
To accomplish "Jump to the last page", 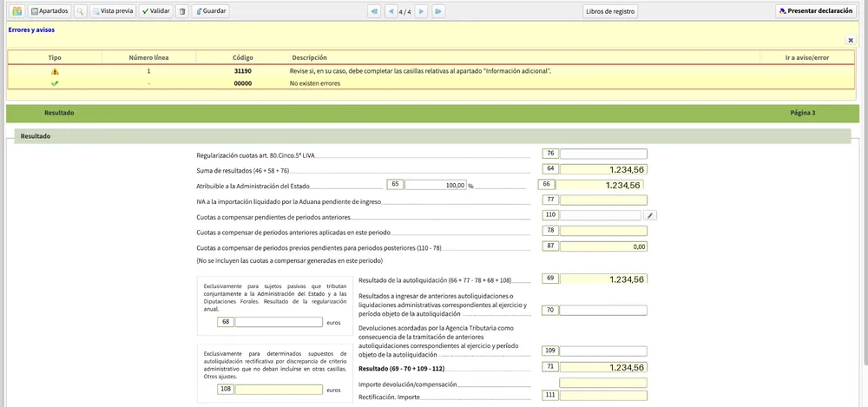I will point(438,11).
